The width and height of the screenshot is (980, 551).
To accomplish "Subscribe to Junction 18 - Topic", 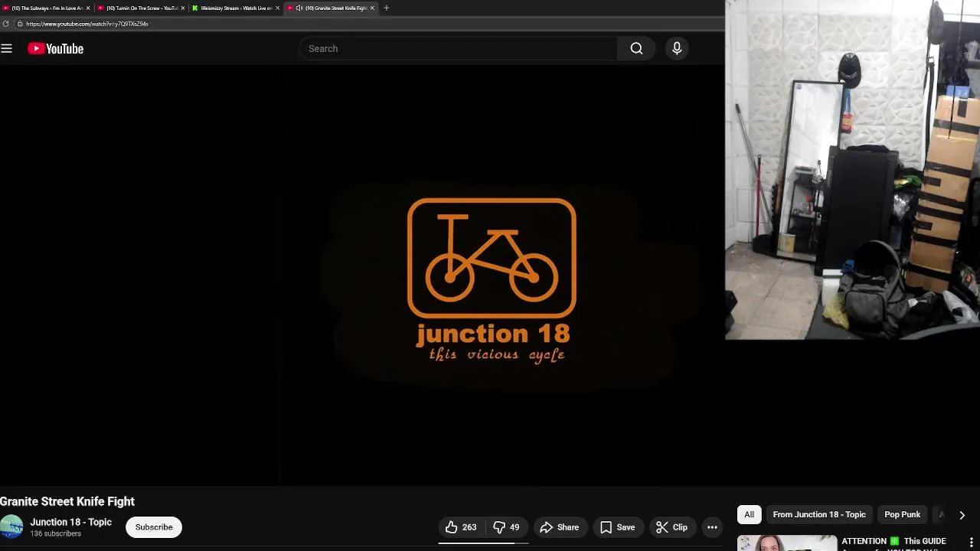I will [154, 527].
